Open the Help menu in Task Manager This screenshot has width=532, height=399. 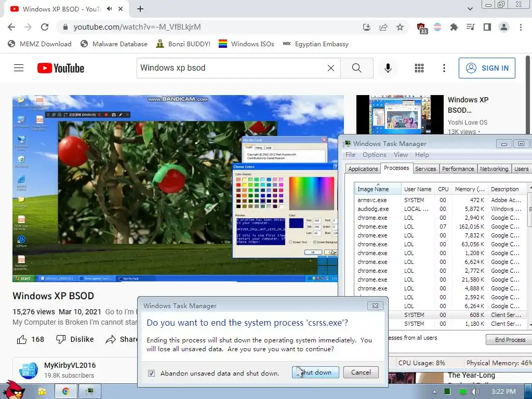pyautogui.click(x=422, y=155)
